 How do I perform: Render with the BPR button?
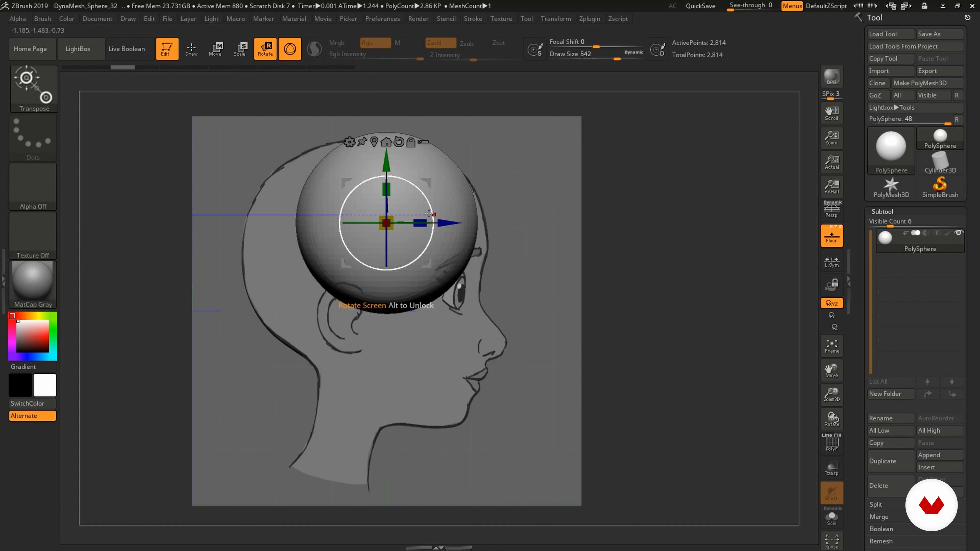(832, 77)
